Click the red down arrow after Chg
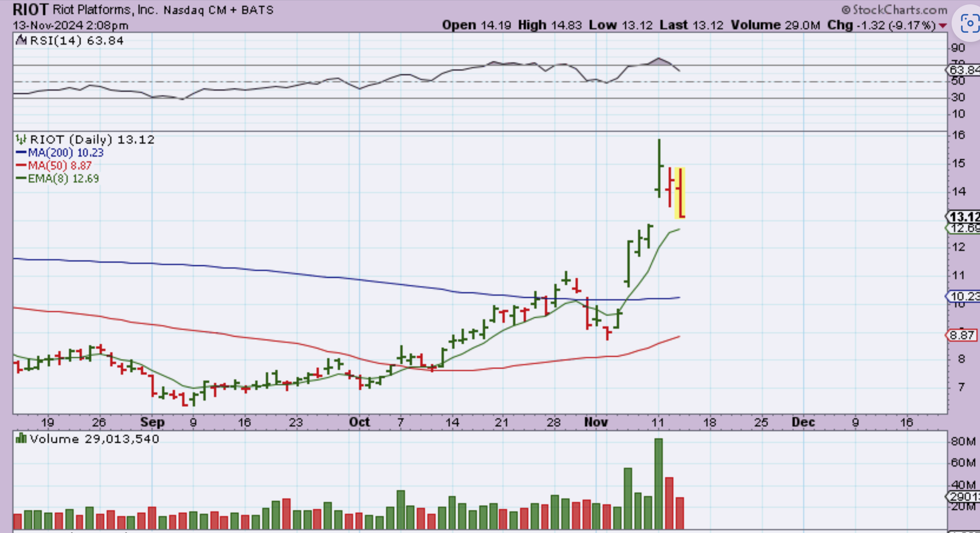 [942, 26]
